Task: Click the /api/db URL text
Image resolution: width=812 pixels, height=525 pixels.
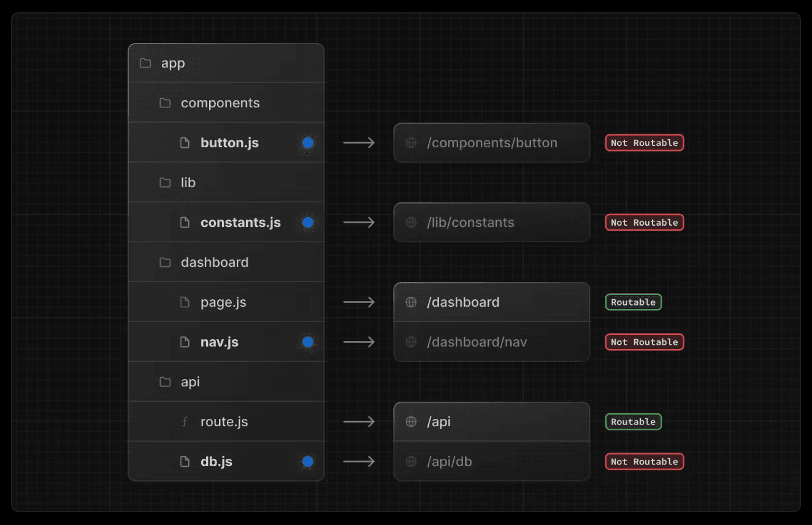Action: [x=450, y=462]
